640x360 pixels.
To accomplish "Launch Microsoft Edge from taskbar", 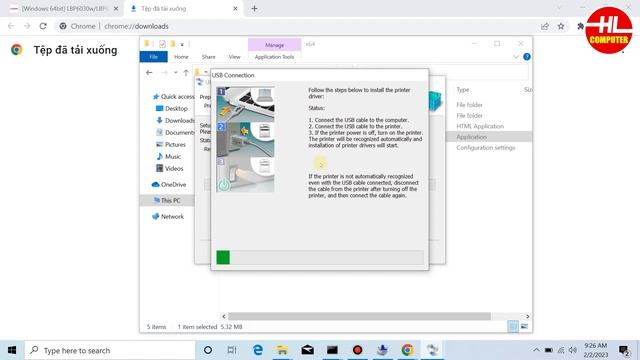I will [x=258, y=350].
